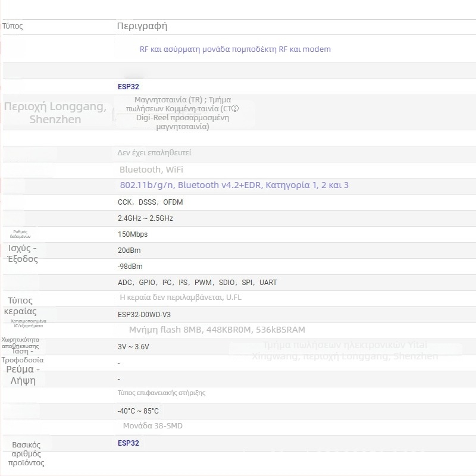Image resolution: width=476 pixels, height=476 pixels.
Task: Select the 'Bluetooth, WiFi' value
Action: pos(151,170)
